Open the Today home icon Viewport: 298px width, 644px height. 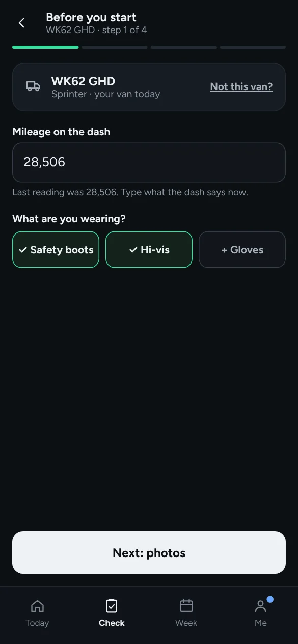pos(37,606)
